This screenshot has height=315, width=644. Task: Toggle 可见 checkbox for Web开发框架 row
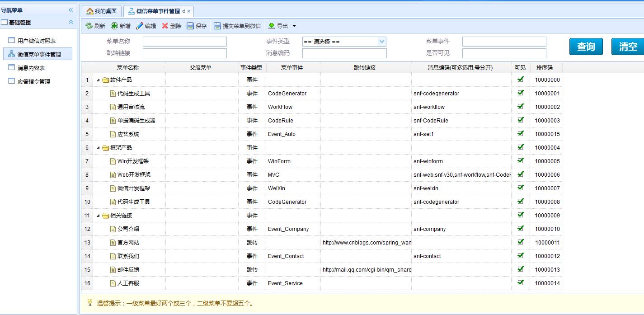coord(521,174)
